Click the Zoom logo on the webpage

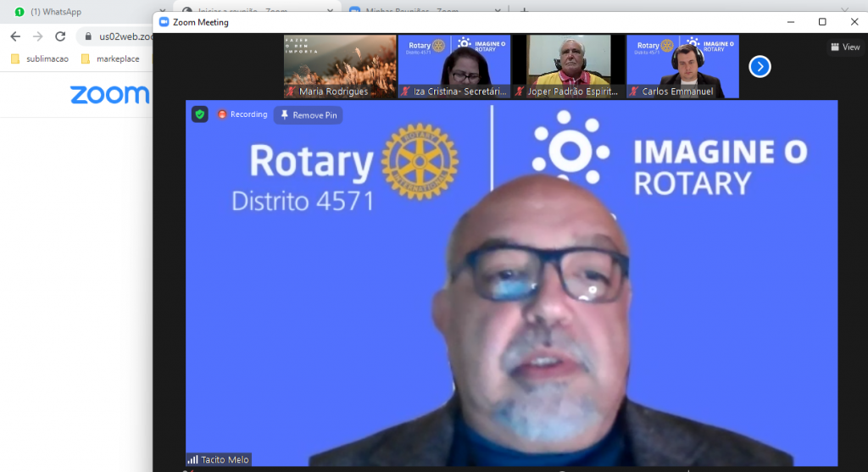tap(109, 94)
